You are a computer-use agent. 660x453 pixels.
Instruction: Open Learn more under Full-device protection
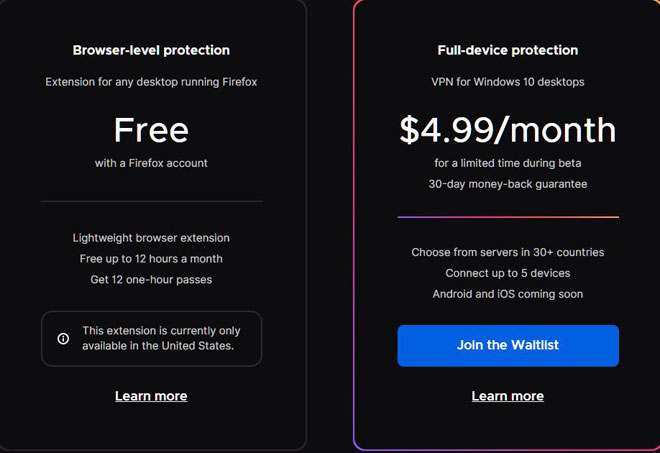coord(508,396)
